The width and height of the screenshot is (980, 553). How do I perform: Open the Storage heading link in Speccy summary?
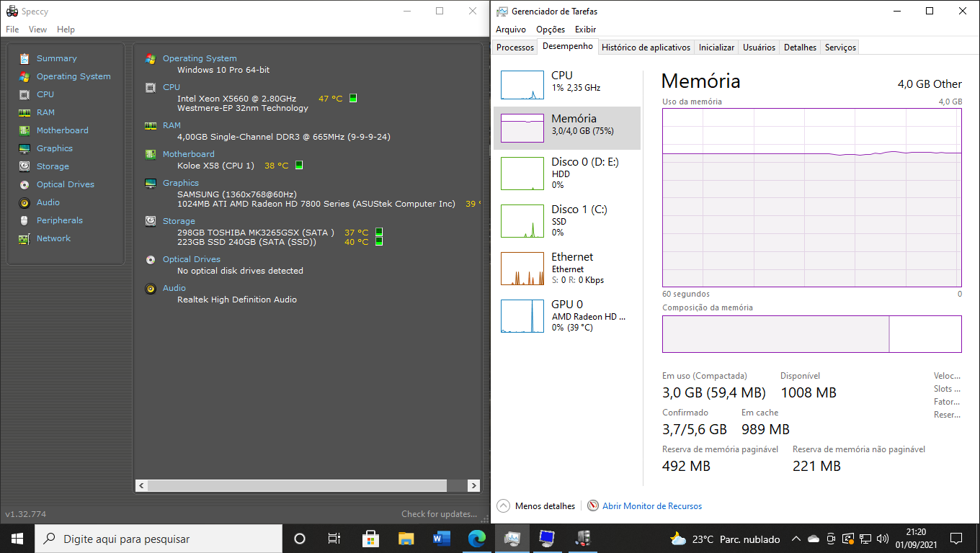(179, 221)
